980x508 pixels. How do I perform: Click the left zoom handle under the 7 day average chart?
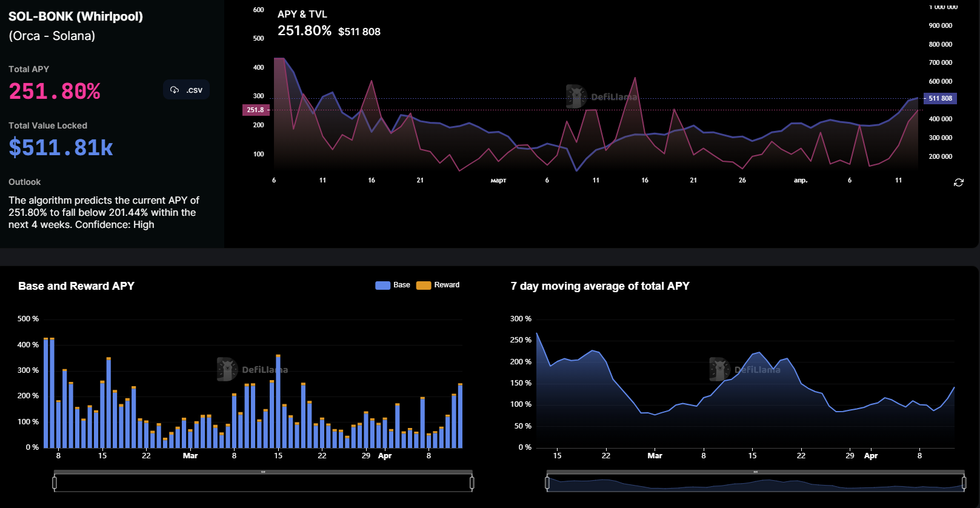coord(547,483)
